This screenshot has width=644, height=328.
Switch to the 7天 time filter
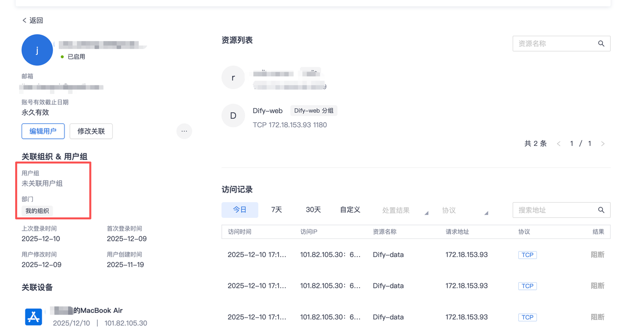pos(276,210)
